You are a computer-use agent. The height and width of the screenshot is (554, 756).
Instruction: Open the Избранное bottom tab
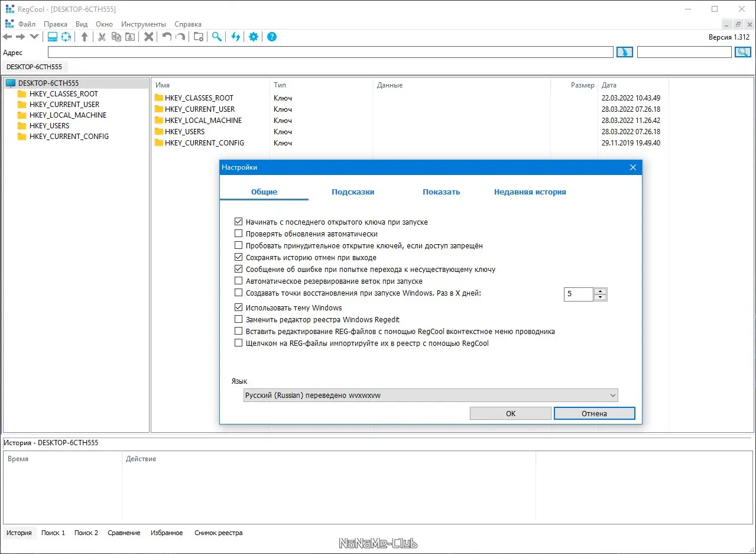[x=167, y=533]
